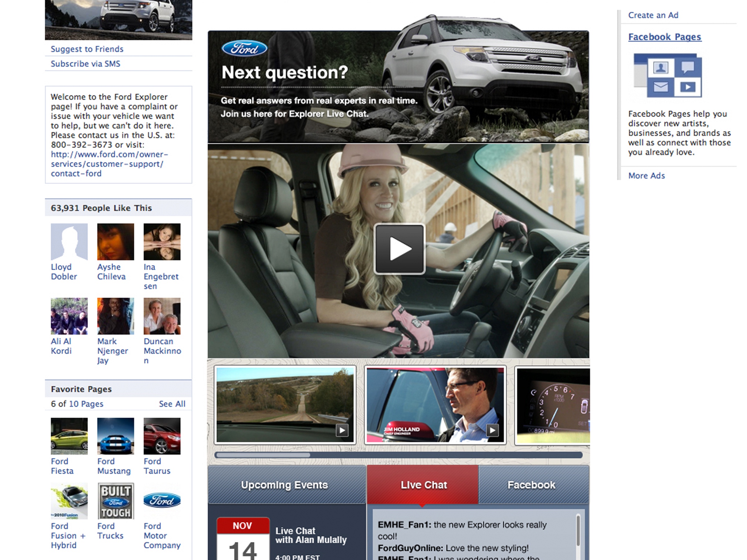Open the Ford Fusion + Hybrid page icon

(69, 501)
